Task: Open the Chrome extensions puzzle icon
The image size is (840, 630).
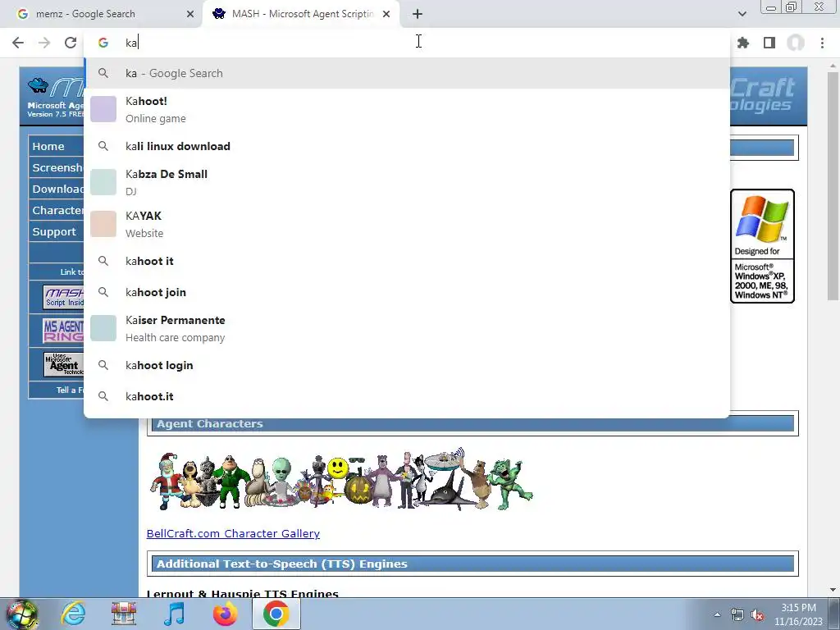Action: click(743, 43)
